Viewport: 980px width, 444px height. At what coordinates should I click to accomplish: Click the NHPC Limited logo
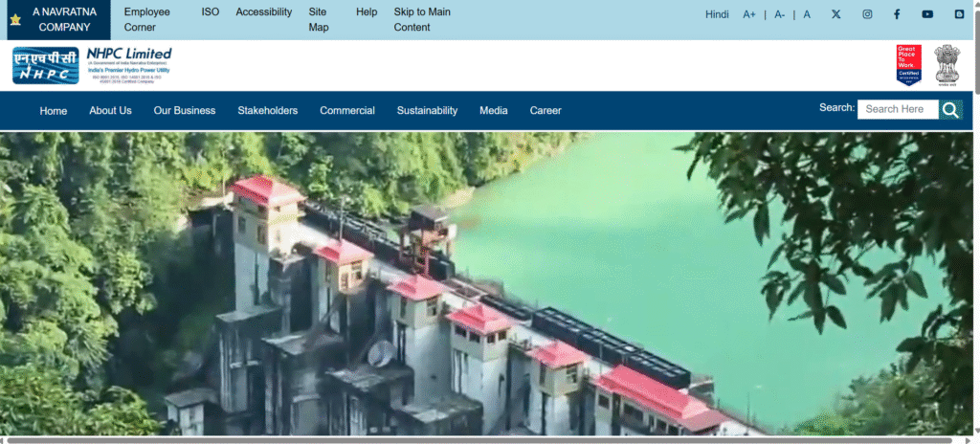pos(92,65)
